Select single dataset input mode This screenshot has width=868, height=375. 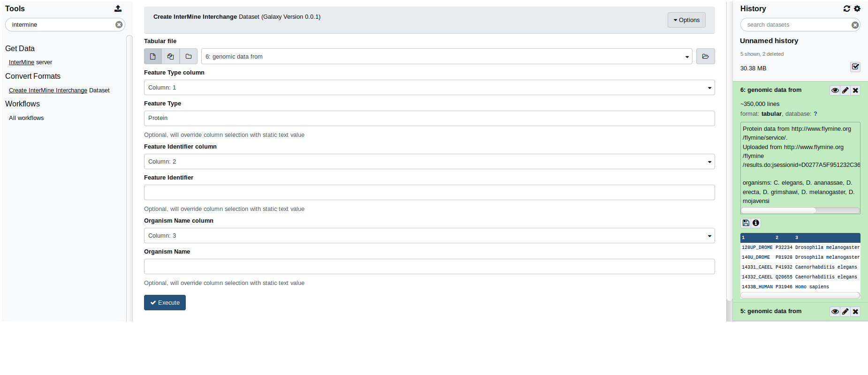[153, 56]
